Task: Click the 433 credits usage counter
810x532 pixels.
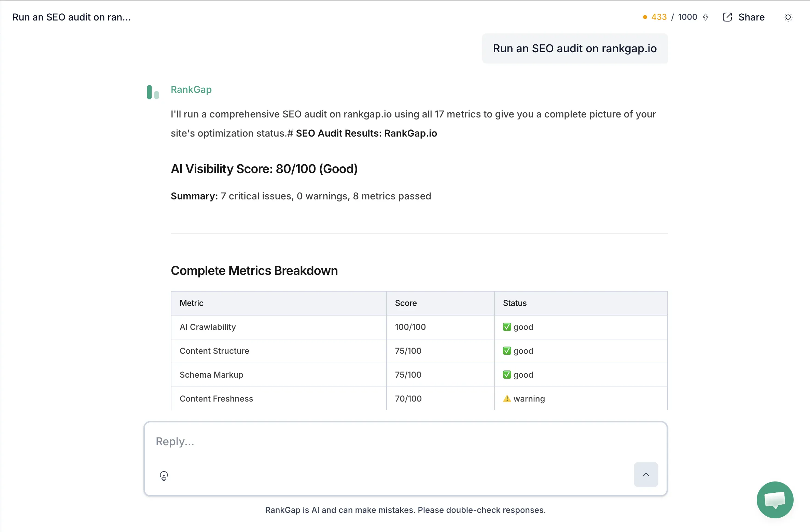Action: click(659, 17)
